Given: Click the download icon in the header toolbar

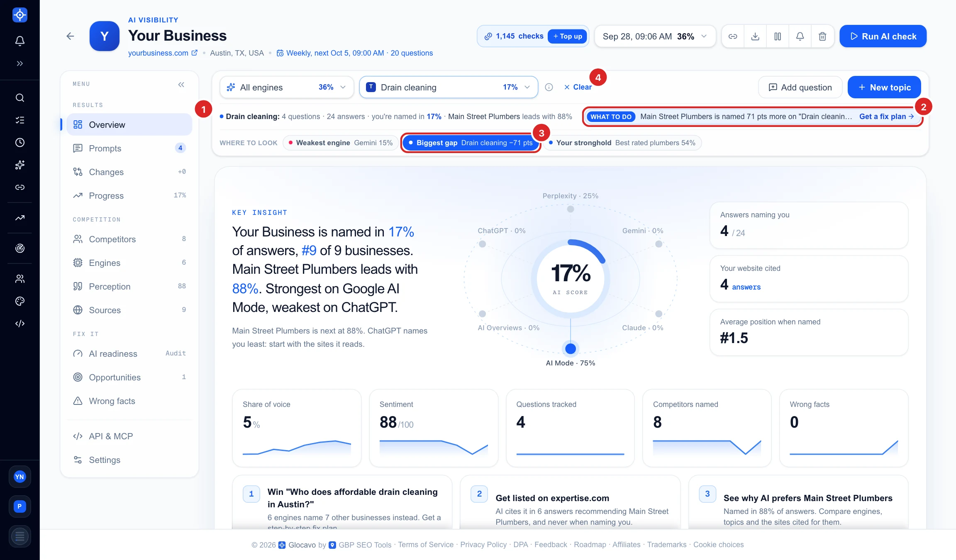Looking at the screenshot, I should pyautogui.click(x=755, y=37).
